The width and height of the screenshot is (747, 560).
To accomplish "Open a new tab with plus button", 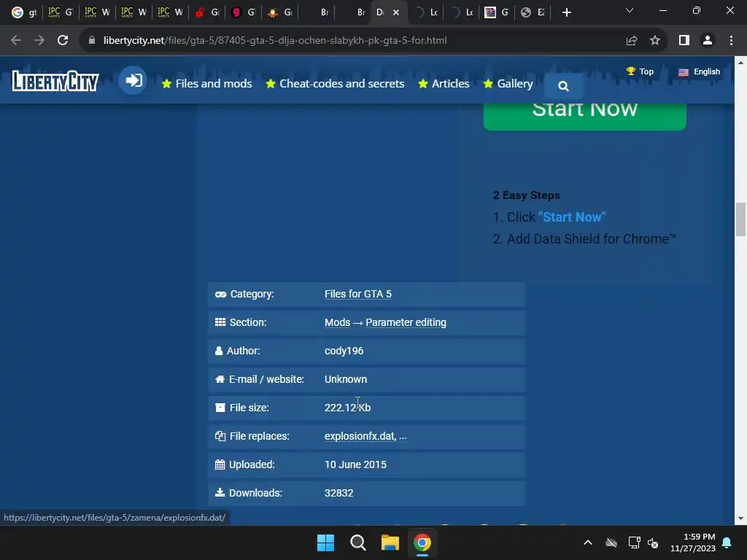I will point(566,12).
